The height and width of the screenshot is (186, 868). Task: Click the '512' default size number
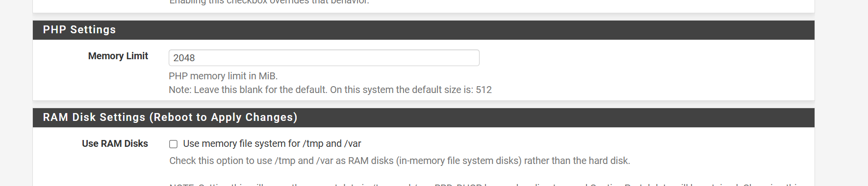click(x=484, y=90)
